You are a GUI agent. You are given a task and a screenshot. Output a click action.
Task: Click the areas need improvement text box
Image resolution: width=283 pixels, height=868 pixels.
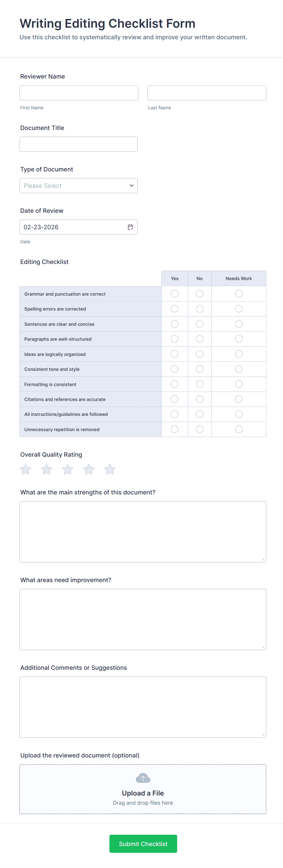coord(143,619)
